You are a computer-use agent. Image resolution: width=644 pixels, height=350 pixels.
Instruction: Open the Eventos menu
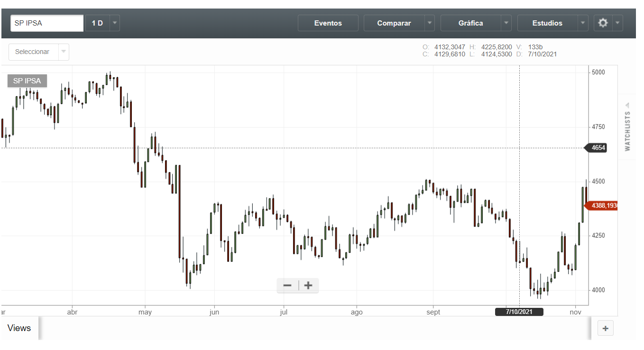(328, 23)
